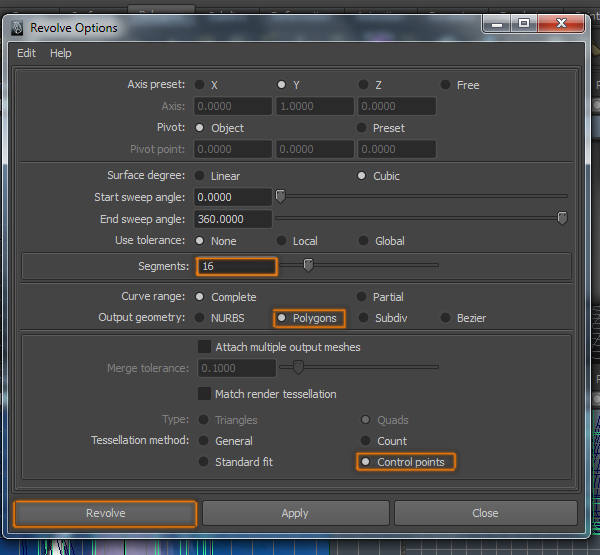Viewport: 600px width, 555px height.
Task: Click the End sweep angle slider handle
Action: point(562,217)
